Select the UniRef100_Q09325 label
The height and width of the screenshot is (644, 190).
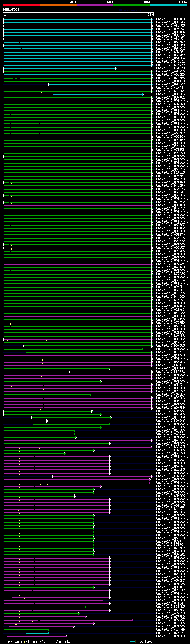coord(170,169)
